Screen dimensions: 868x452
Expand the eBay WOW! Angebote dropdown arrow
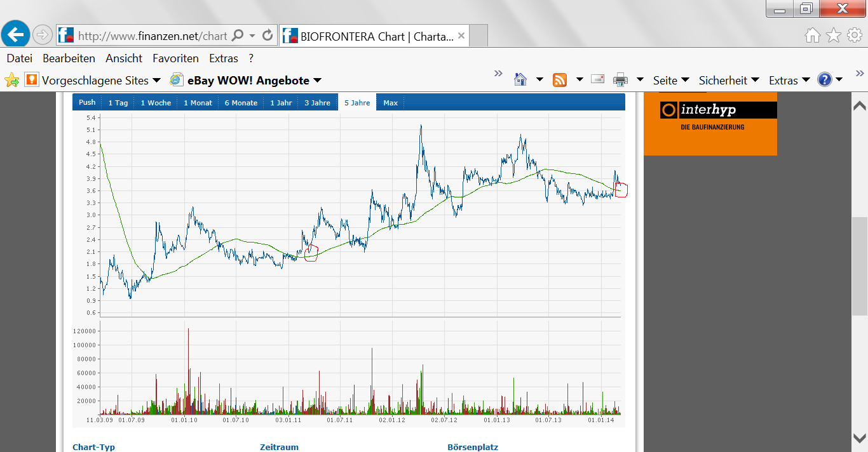point(317,81)
